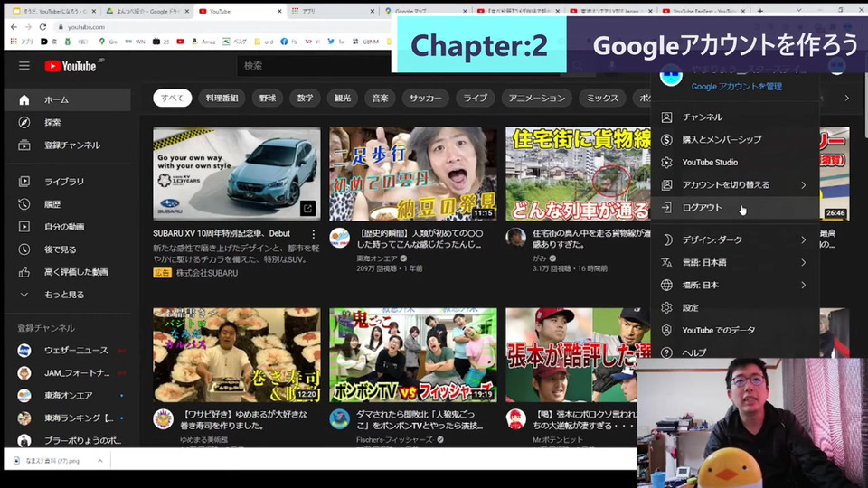
Task: Open SUBARU ad options three-dot menu
Action: [314, 234]
